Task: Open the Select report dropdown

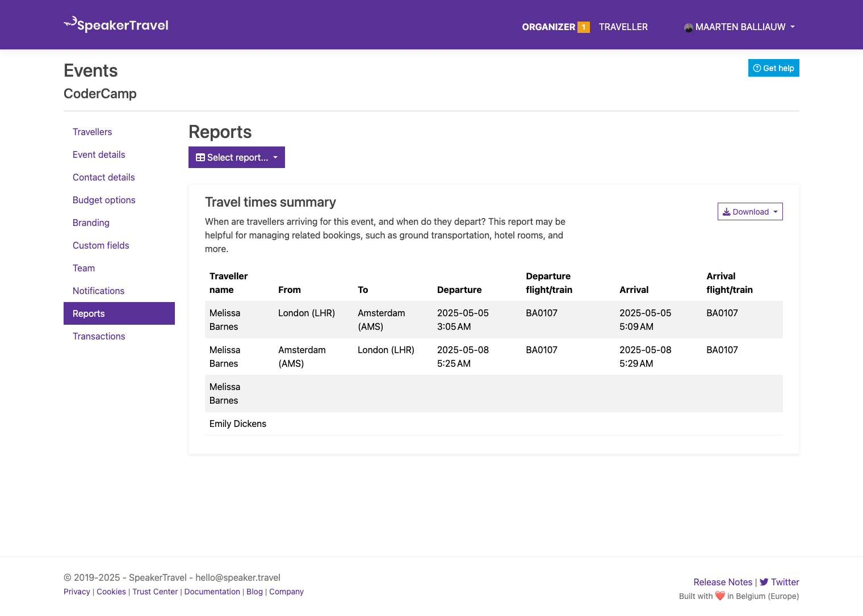Action: (x=236, y=157)
